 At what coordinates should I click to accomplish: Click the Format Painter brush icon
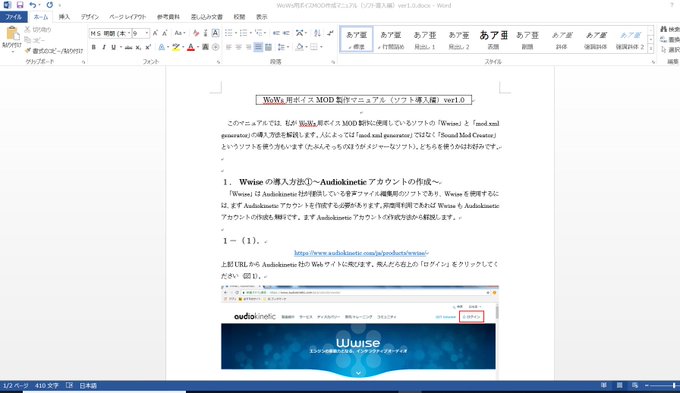[29, 51]
